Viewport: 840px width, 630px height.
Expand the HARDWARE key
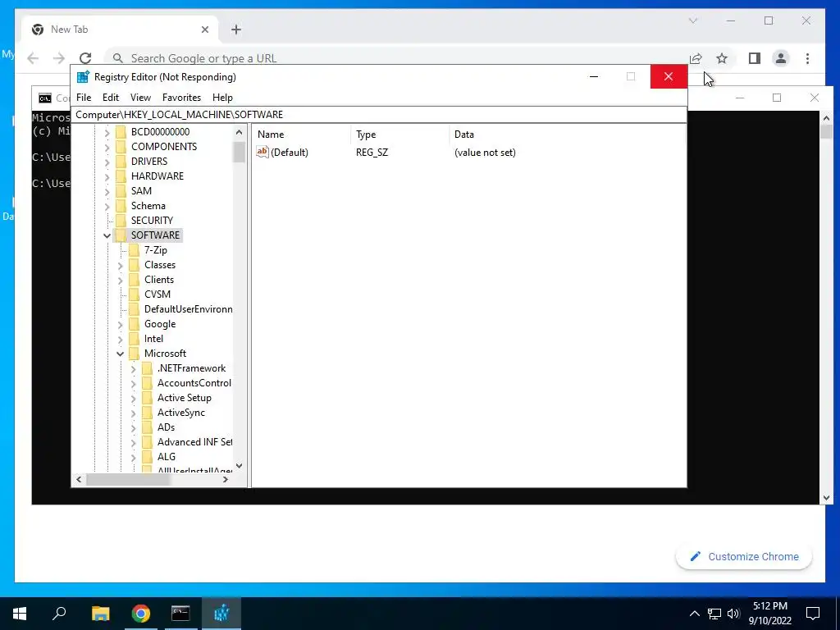pos(107,176)
